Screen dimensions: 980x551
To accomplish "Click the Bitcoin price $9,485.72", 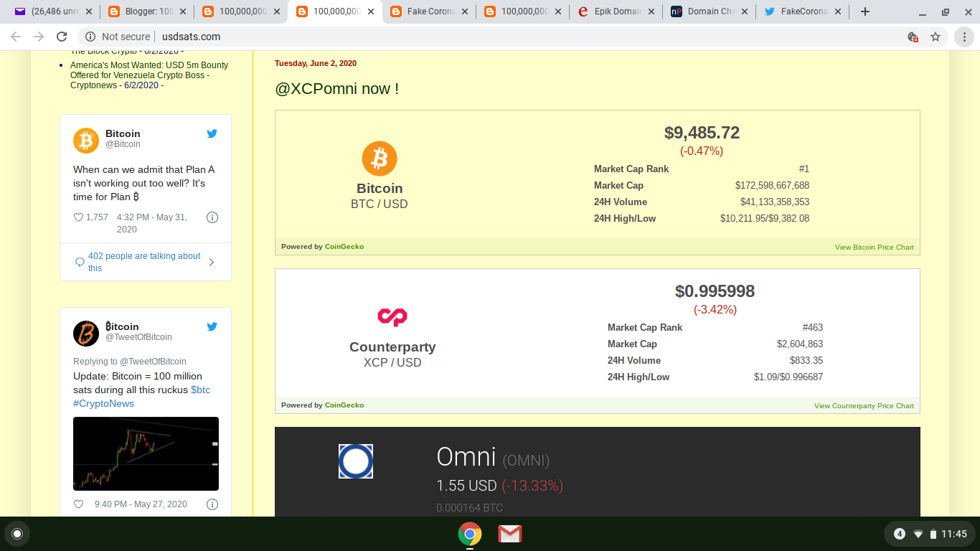I will pos(702,133).
